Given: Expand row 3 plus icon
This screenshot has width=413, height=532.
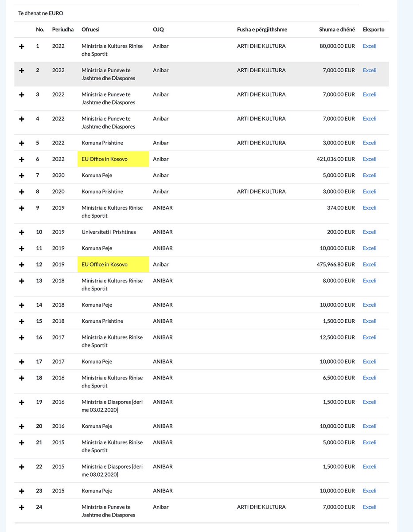Looking at the screenshot, I should pyautogui.click(x=22, y=95).
